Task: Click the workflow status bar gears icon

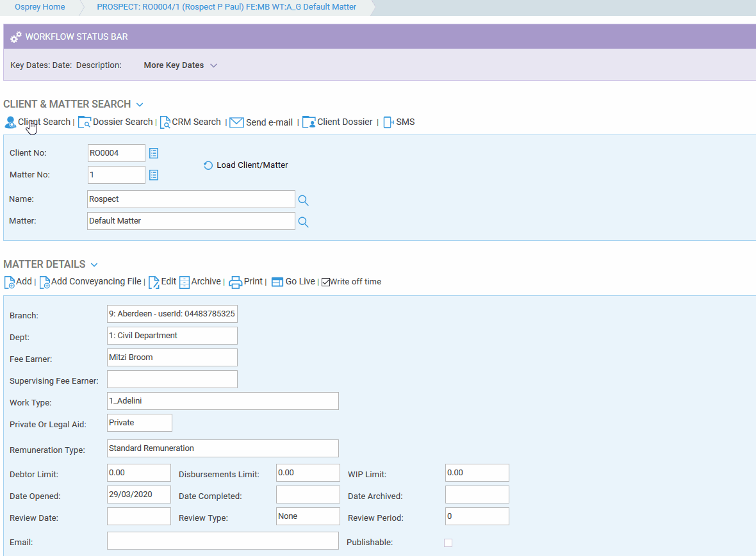Action: tap(16, 37)
